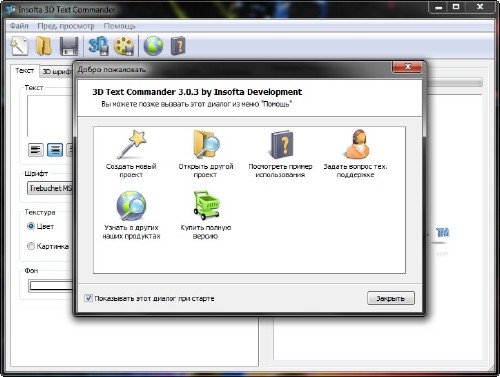
Task: Click the align left text button
Action: click(35, 150)
